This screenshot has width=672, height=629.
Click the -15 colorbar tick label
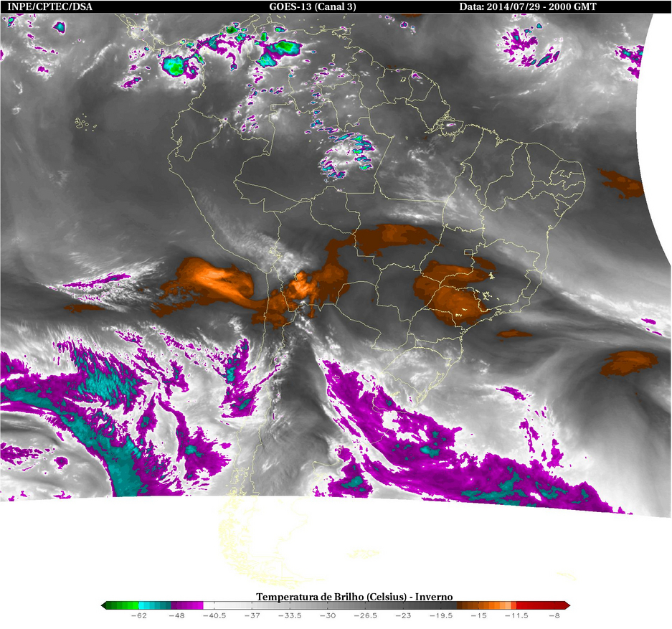(x=478, y=615)
